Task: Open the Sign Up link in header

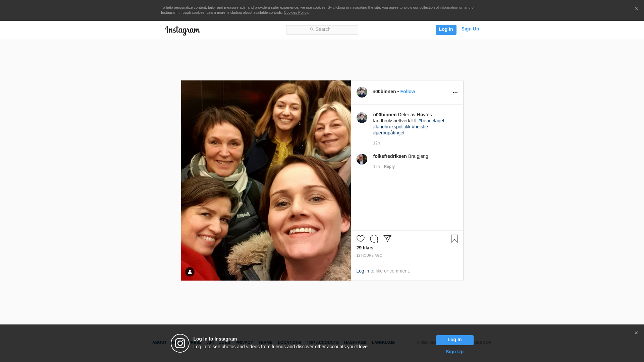Action: tap(470, 29)
